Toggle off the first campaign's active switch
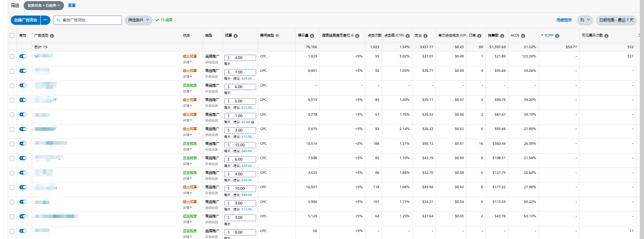The height and width of the screenshot is (239, 644). coord(23,56)
